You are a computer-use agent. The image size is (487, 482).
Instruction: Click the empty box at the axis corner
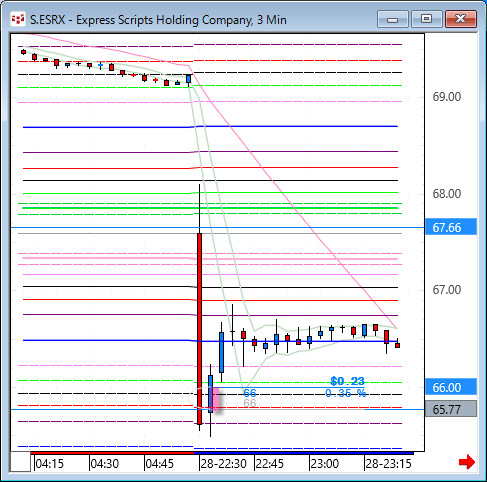point(20,462)
